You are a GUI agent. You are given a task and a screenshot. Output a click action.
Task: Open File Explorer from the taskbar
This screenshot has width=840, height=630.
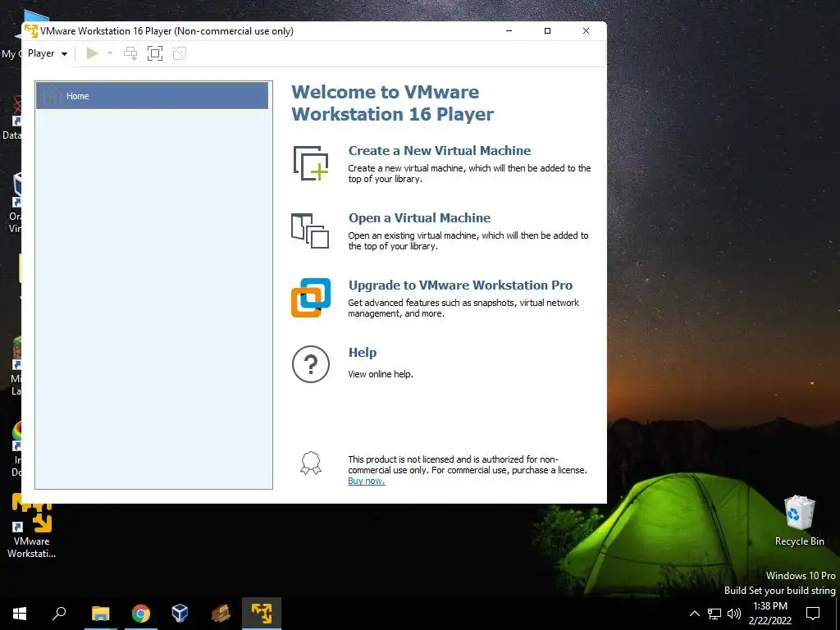coord(100,614)
